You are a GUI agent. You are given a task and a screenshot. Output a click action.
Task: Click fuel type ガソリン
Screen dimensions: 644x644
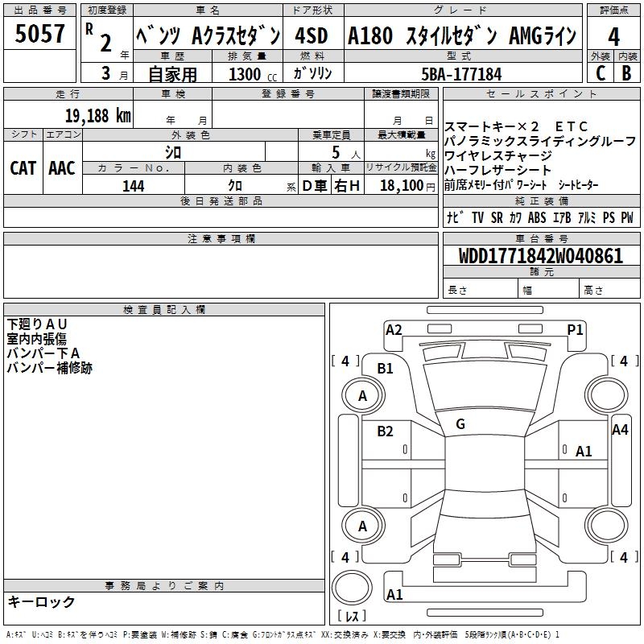(x=312, y=73)
